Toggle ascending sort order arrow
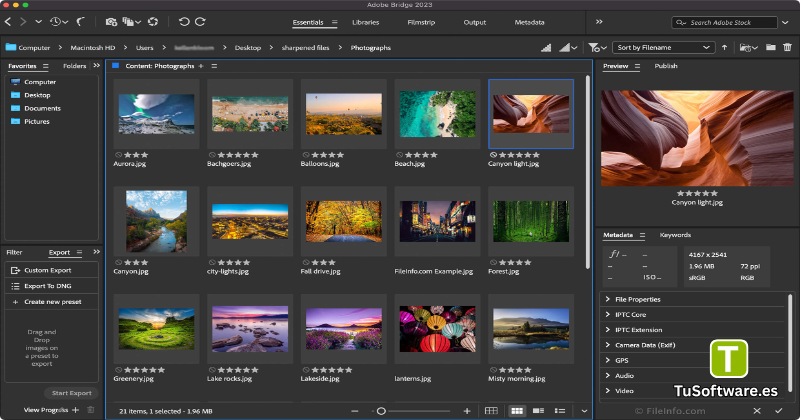 tap(724, 47)
